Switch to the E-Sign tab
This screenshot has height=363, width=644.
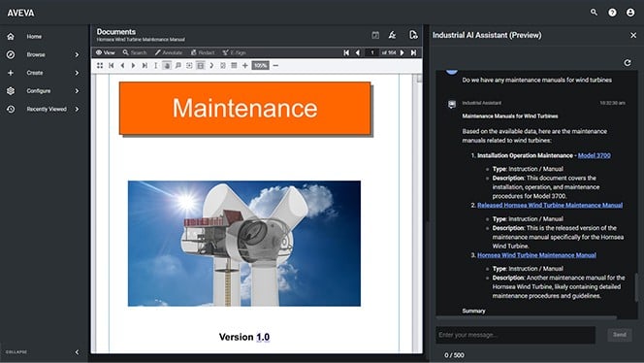coord(235,52)
